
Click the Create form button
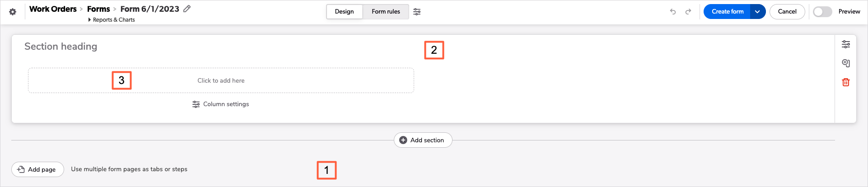tap(727, 12)
